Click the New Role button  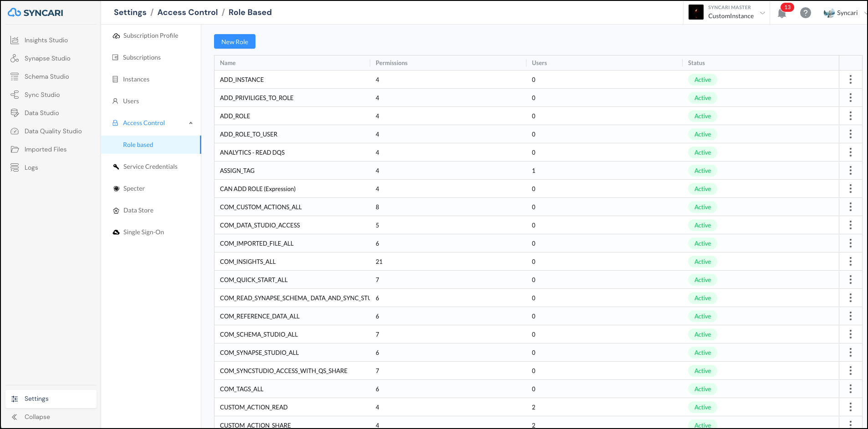coord(234,41)
